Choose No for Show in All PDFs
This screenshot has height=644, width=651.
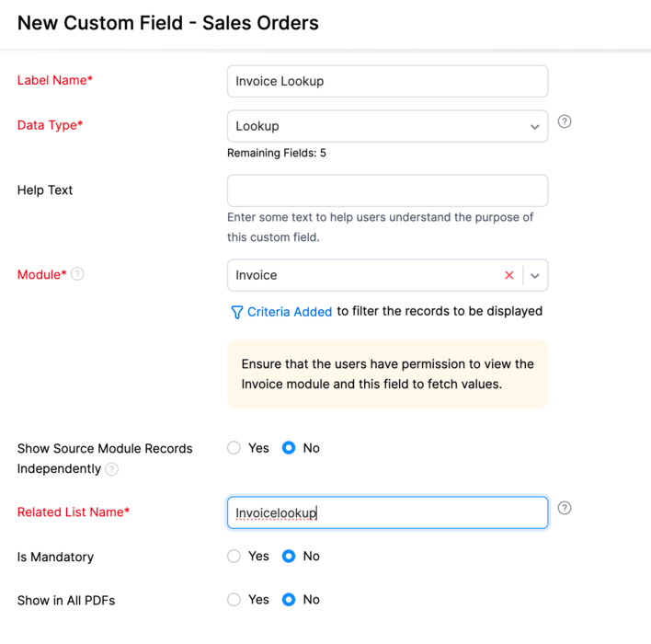pyautogui.click(x=289, y=600)
